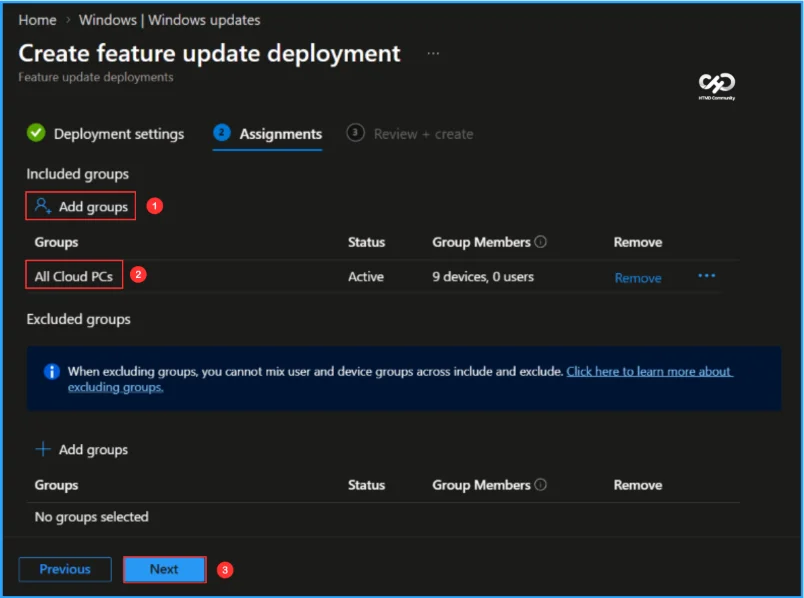Click the Next button

click(165, 569)
